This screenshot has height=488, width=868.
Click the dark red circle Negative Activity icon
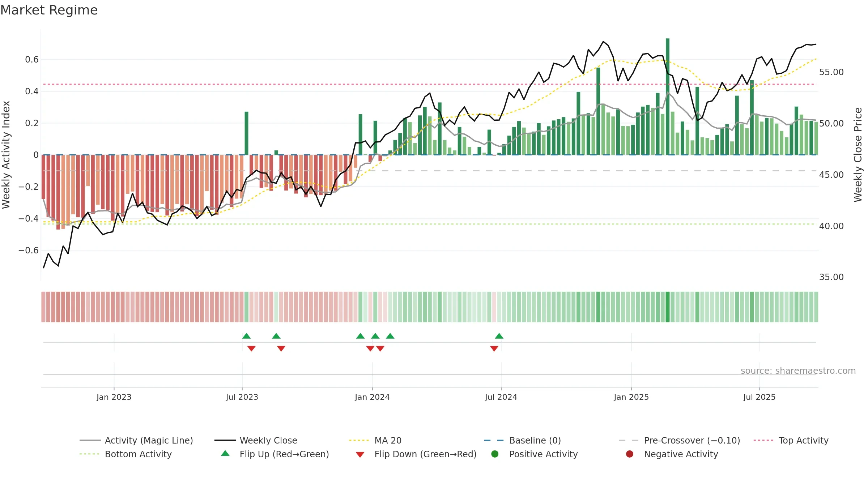[630, 454]
